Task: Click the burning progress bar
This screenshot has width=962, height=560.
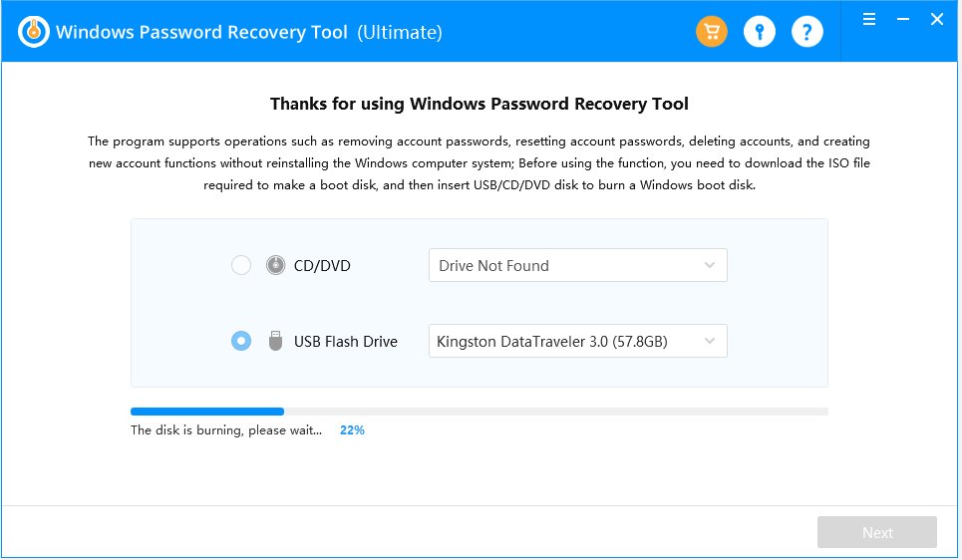Action: [479, 411]
